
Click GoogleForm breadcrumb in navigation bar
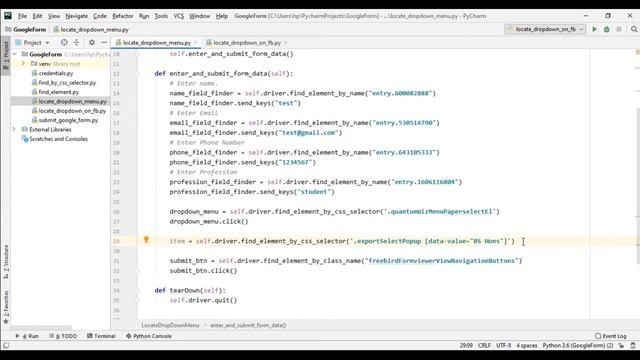25,29
